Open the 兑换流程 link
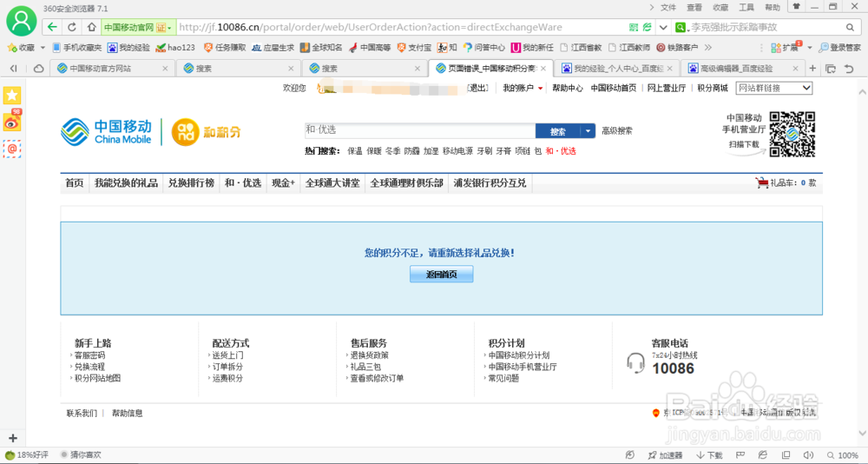This screenshot has width=868, height=464. (x=89, y=367)
